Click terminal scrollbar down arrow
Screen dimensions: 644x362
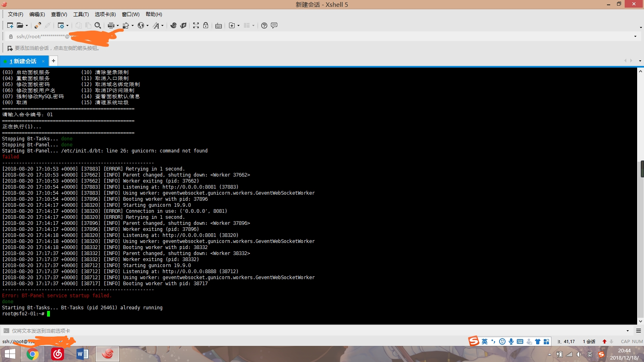(x=640, y=321)
